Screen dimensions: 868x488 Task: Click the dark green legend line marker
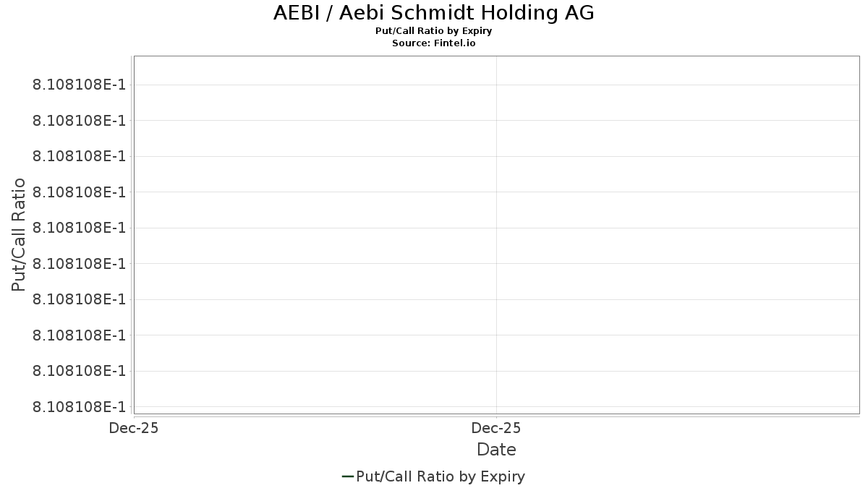(x=347, y=476)
